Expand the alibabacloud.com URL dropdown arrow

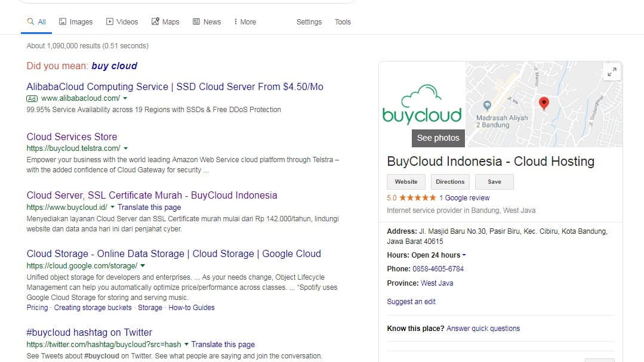(125, 98)
